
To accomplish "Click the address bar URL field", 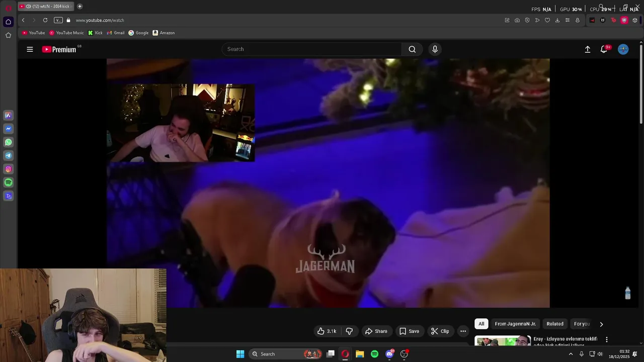I will (x=287, y=20).
